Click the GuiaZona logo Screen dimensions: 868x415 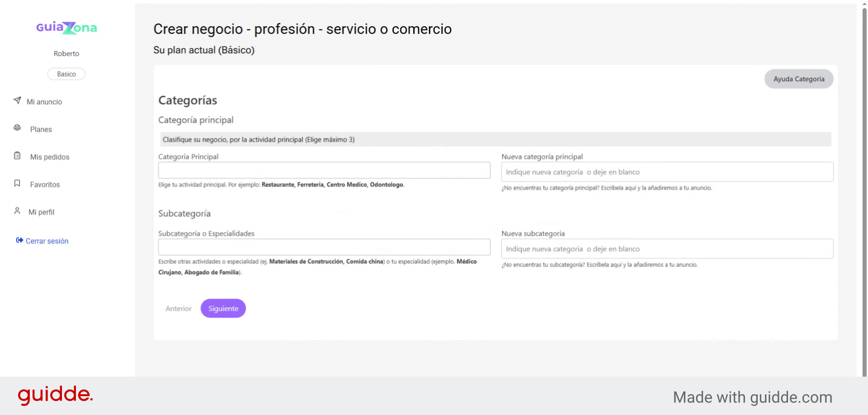tap(66, 28)
